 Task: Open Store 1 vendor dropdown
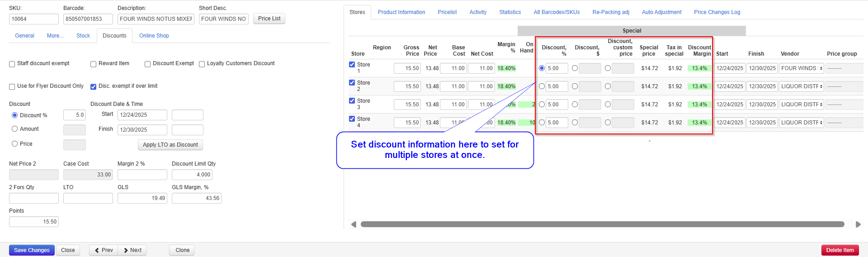point(802,68)
